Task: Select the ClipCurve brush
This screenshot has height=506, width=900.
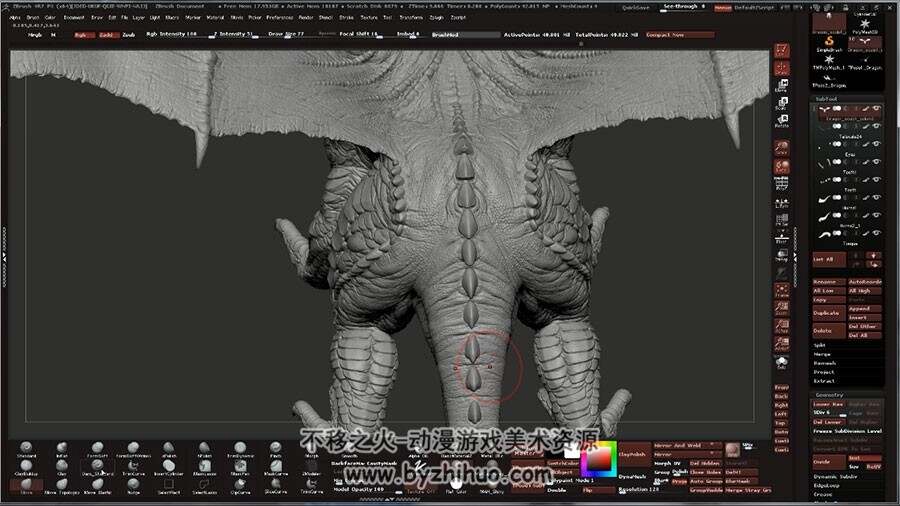Action: tap(240, 486)
